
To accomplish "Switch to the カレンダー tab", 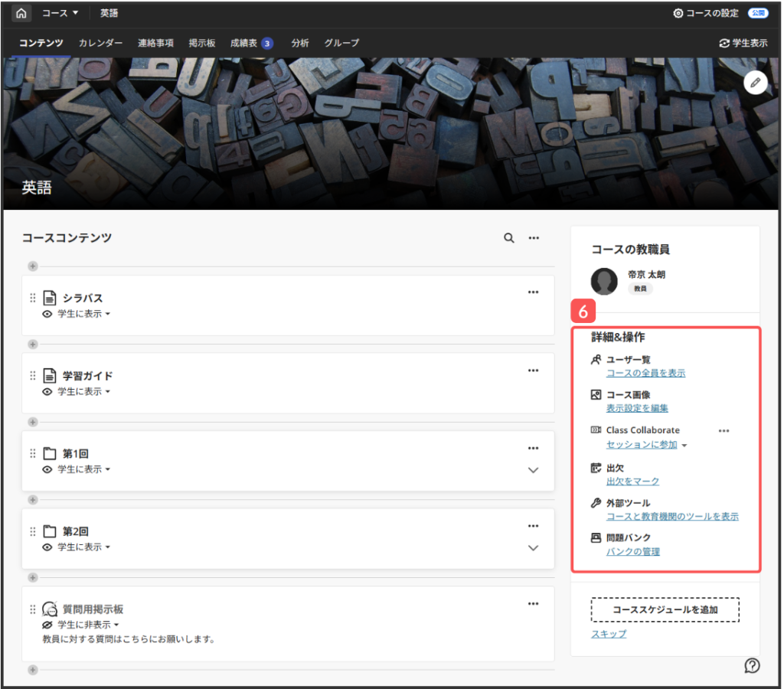I will coord(100,43).
